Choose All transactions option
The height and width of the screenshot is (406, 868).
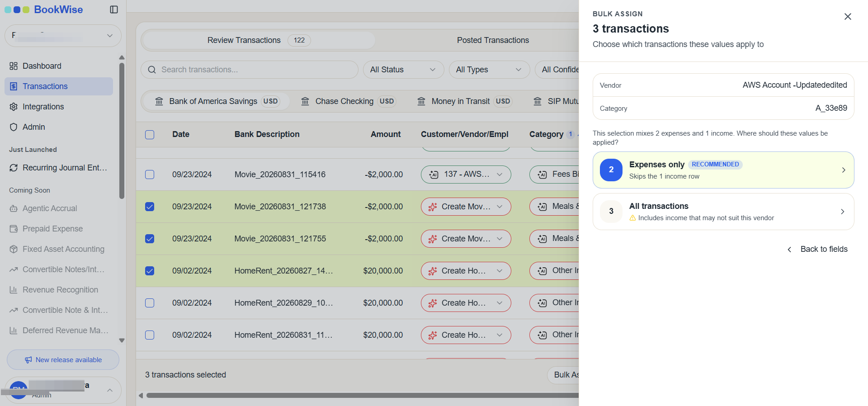coord(723,212)
